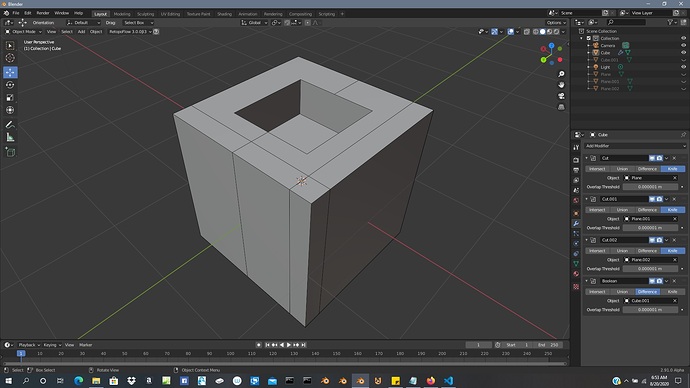The height and width of the screenshot is (388, 690).
Task: Toggle Collection visibility eye in outliner
Action: pyautogui.click(x=683, y=38)
